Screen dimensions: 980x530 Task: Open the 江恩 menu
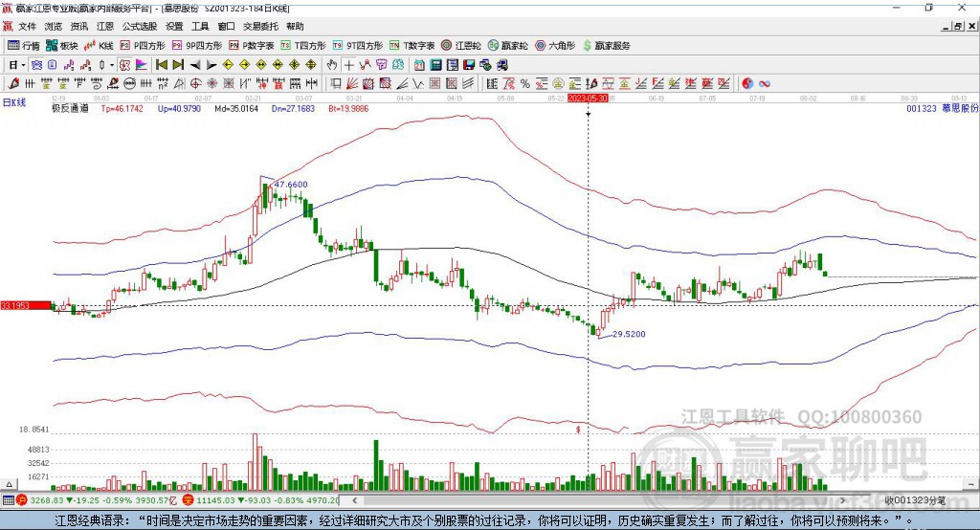[x=105, y=26]
